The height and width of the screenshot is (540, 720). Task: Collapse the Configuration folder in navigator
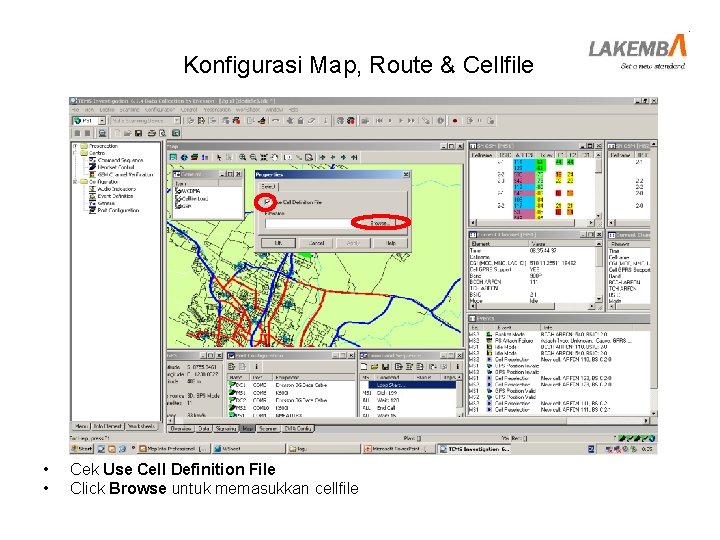76,182
